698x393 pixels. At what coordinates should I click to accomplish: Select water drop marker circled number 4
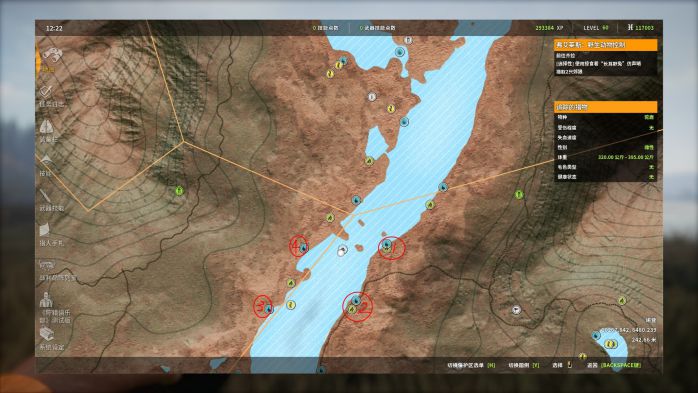(304, 248)
